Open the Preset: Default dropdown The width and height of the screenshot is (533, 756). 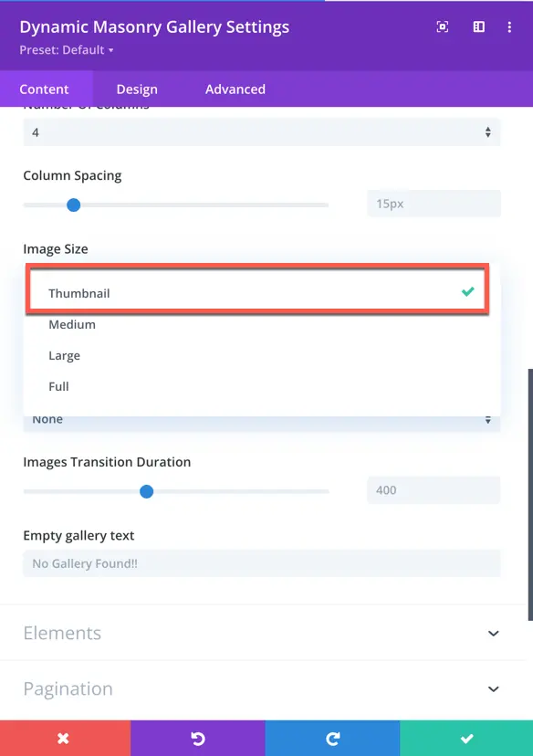click(67, 50)
